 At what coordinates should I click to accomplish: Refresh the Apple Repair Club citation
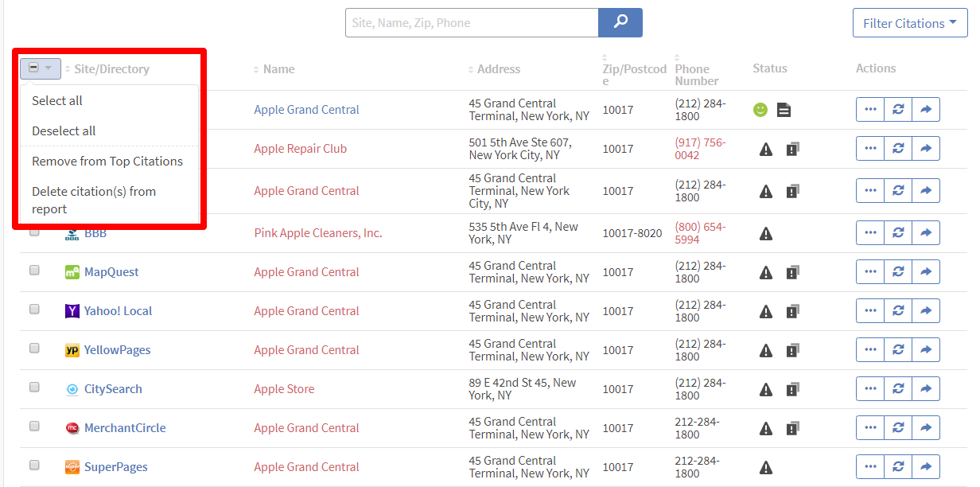898,149
